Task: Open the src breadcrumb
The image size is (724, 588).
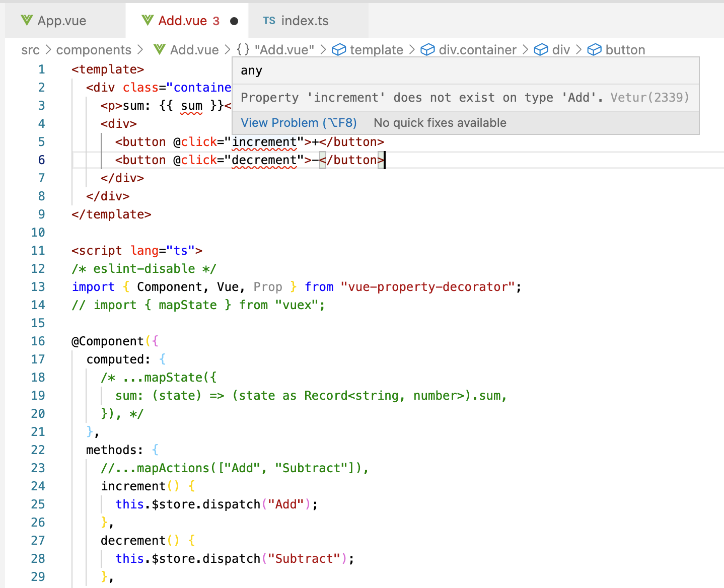Action: 30,50
